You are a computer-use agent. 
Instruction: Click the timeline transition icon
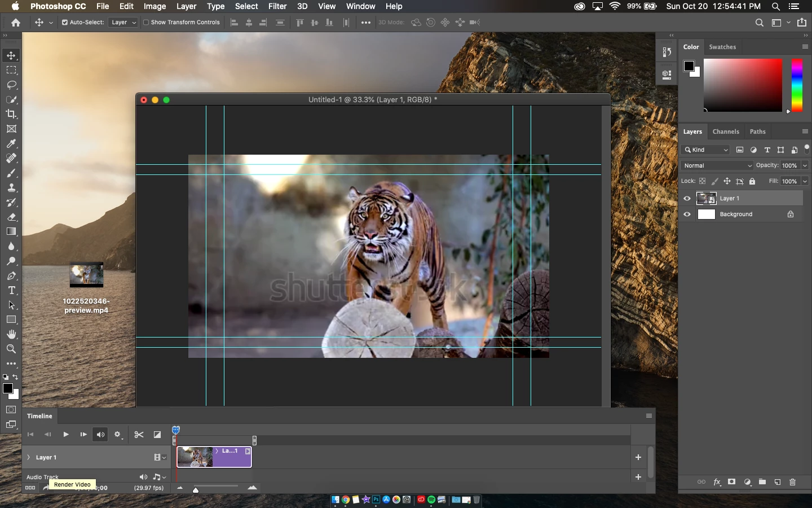point(157,435)
